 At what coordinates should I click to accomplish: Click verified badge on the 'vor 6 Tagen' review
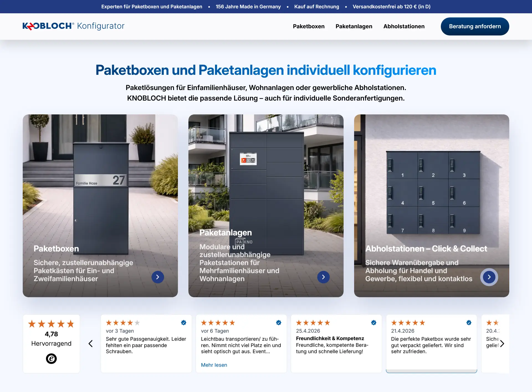(x=279, y=322)
